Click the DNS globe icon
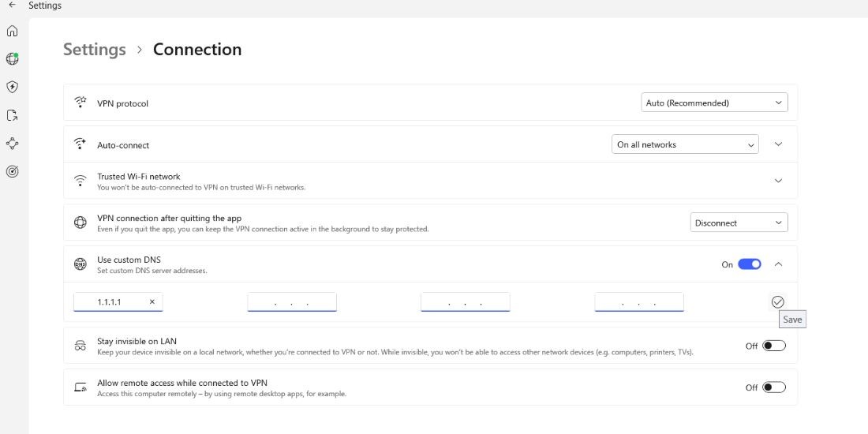Screen dimensions: 868x434 click(x=80, y=264)
